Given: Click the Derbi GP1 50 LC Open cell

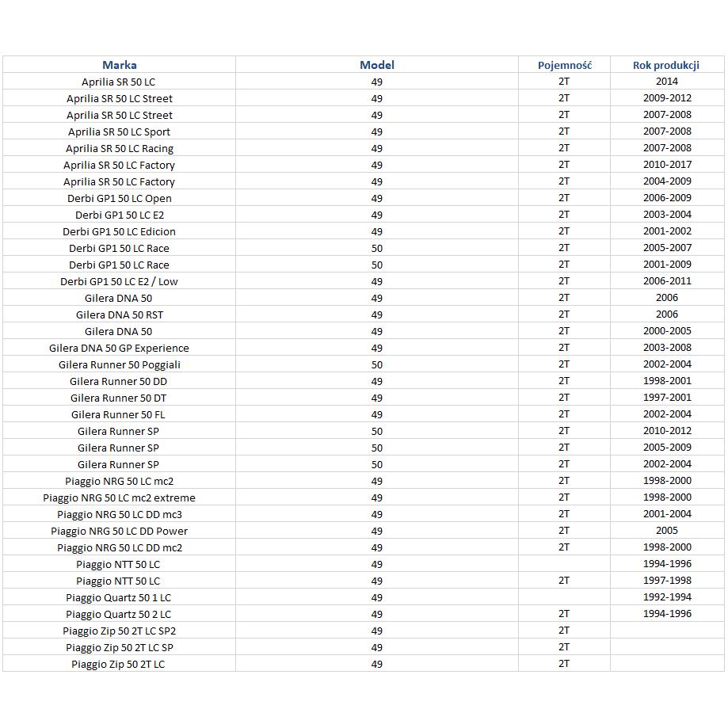Looking at the screenshot, I should point(119,198).
